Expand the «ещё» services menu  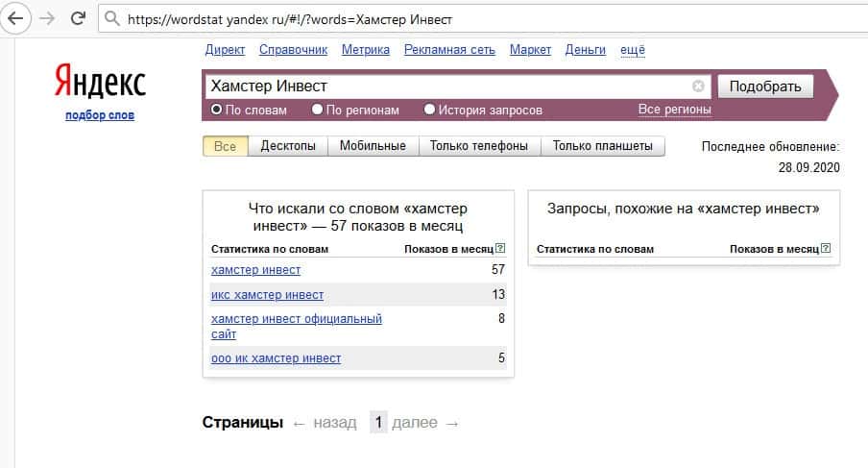(x=633, y=50)
